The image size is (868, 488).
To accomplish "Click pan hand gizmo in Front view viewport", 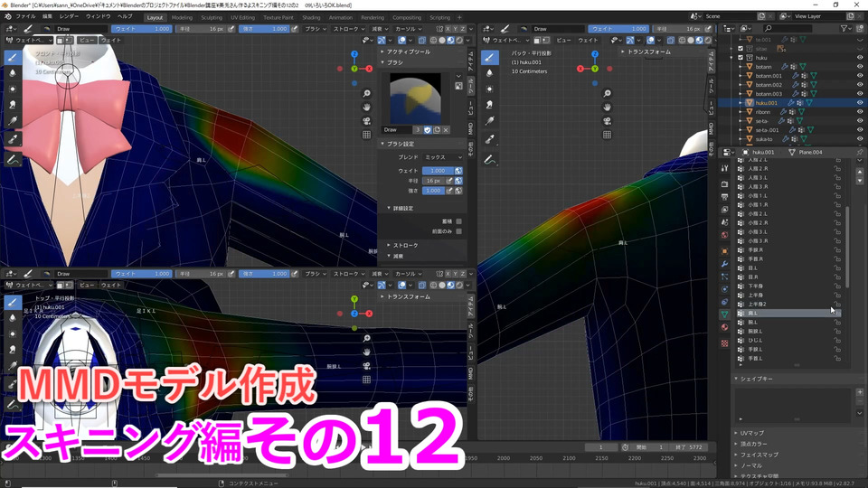I will coord(366,108).
